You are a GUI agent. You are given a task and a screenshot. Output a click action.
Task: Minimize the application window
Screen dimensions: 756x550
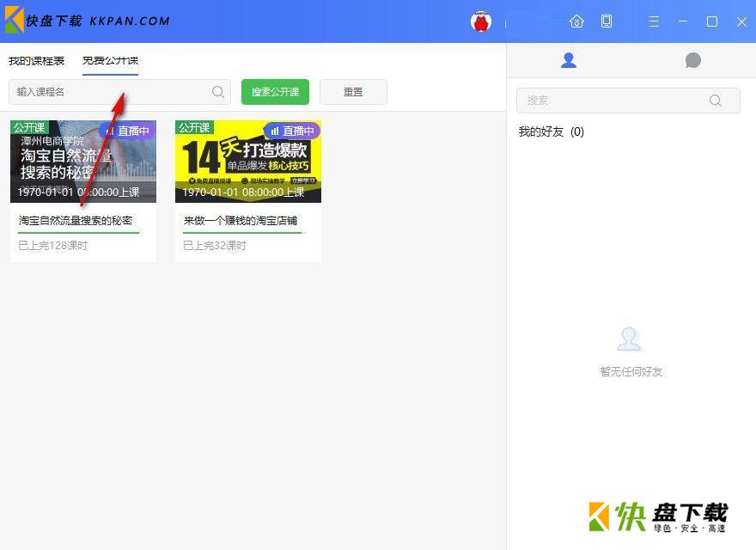click(x=683, y=21)
